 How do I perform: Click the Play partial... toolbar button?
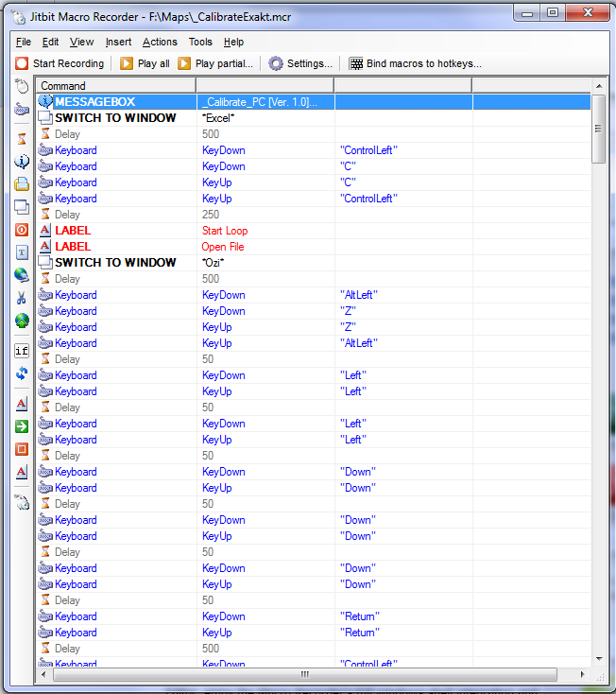pos(215,63)
